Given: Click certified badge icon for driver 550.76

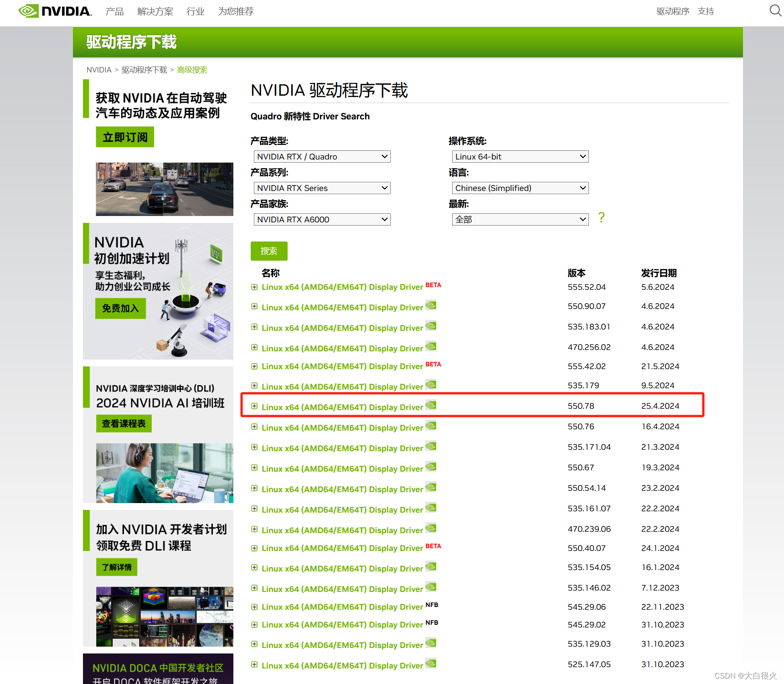Looking at the screenshot, I should pos(431,425).
